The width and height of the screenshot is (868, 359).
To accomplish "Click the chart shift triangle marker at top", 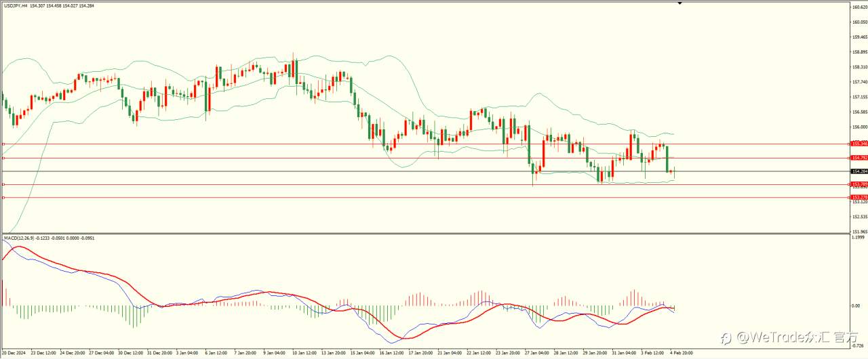I will 679,3.
